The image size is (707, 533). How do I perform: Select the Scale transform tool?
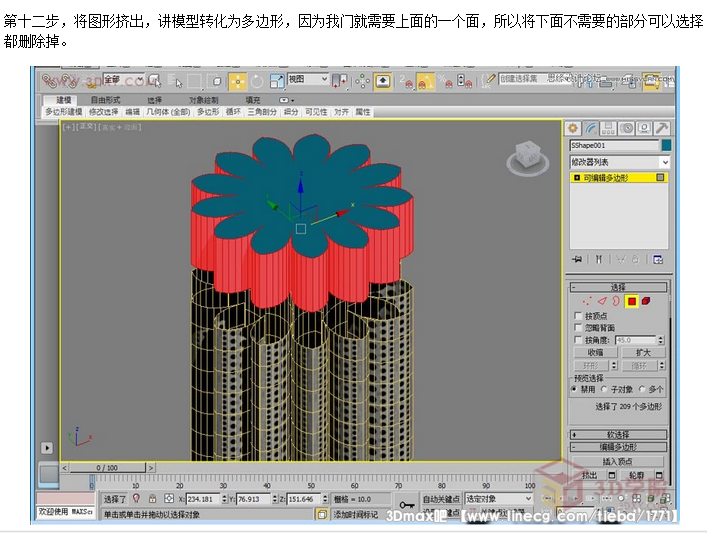[276, 82]
